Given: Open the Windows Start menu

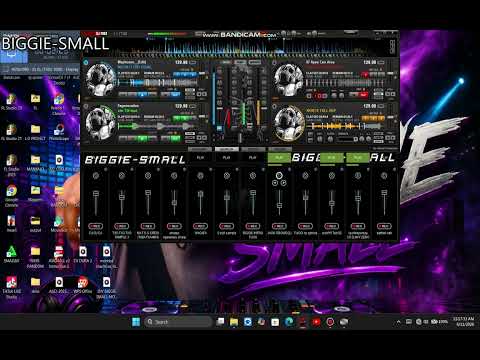Looking at the screenshot, I should 136,322.
